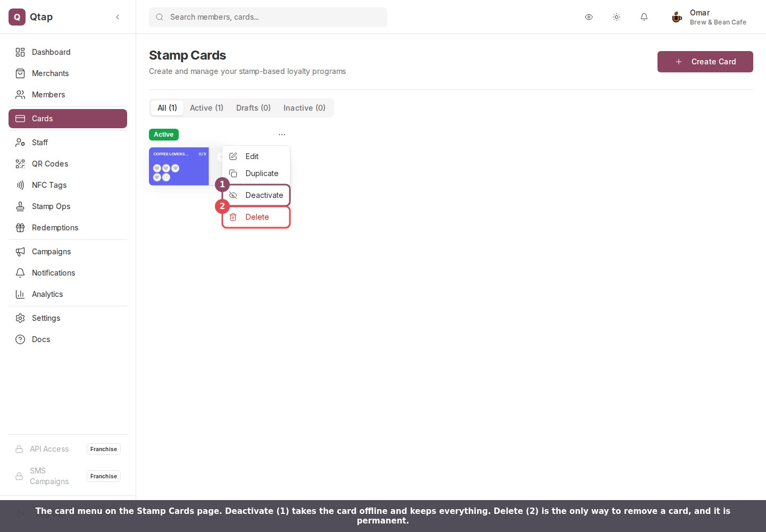Click the Qtap logo icon

(17, 17)
